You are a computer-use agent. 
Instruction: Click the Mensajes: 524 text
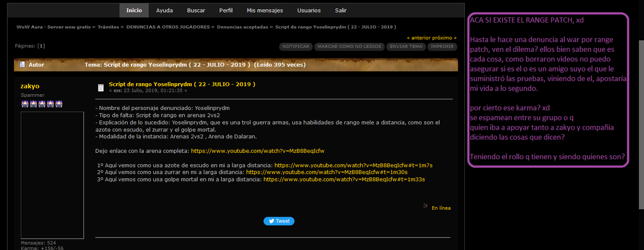tap(38, 242)
